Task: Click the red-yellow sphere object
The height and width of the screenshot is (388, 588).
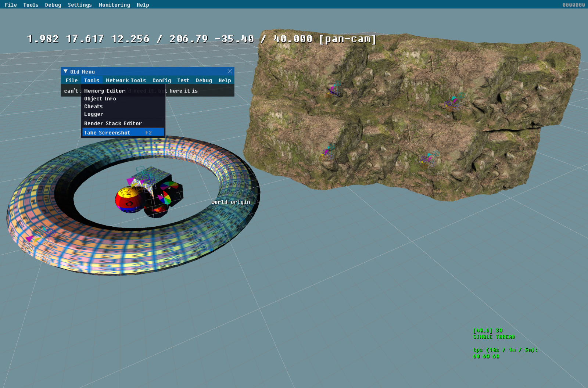Action: [x=129, y=200]
